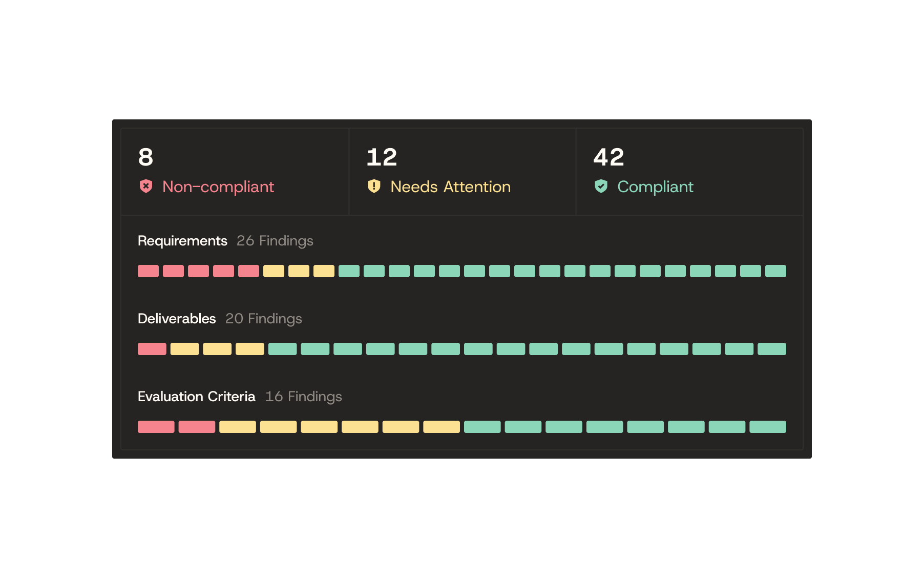Open the Needs Attention summary label
Screen dimensions: 924x578
[x=450, y=187]
